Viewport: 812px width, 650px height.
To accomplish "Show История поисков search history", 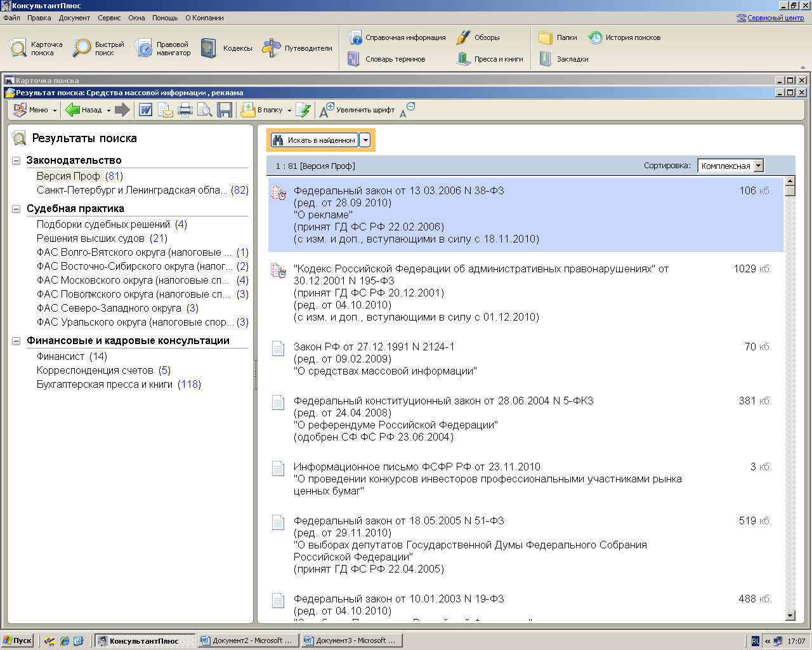I will [x=624, y=37].
